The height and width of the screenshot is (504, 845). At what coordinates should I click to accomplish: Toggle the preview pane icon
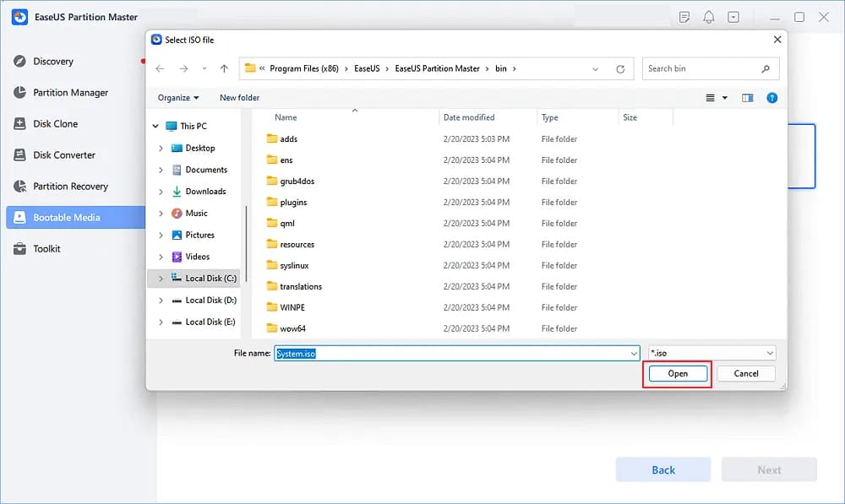tap(747, 98)
